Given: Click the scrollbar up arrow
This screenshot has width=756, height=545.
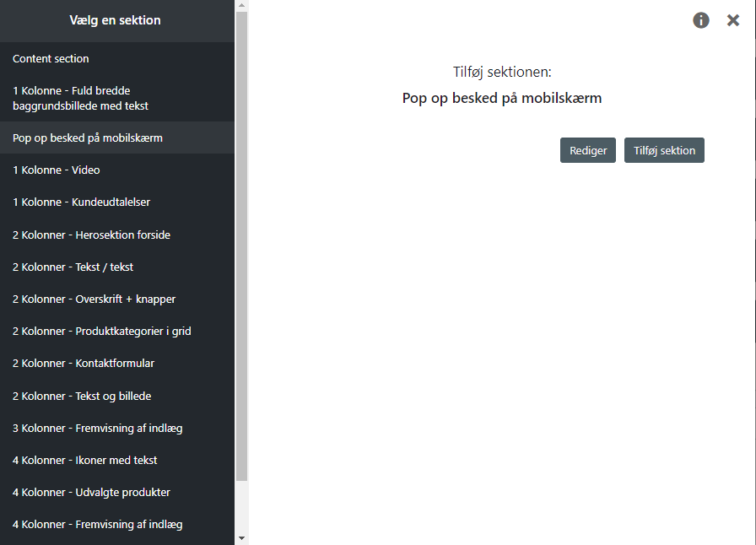Looking at the screenshot, I should [x=241, y=5].
